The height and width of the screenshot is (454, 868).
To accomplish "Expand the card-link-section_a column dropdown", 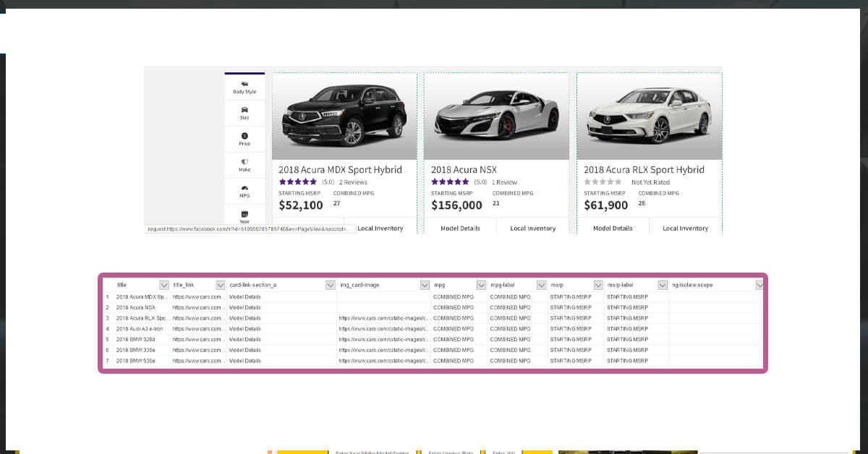I will (331, 285).
